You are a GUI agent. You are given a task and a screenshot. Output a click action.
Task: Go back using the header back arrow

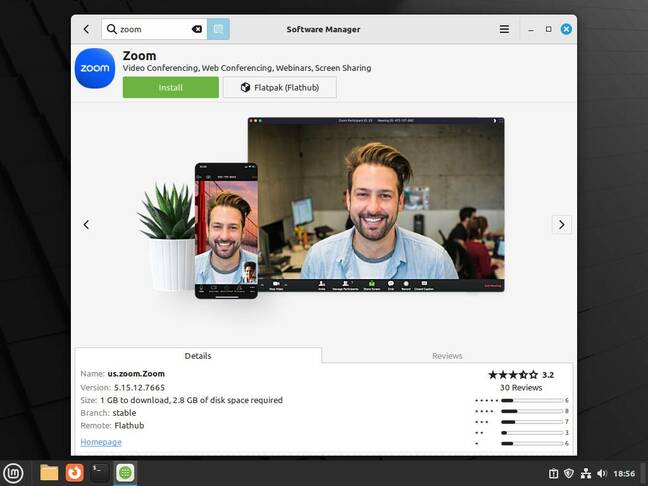[86, 29]
